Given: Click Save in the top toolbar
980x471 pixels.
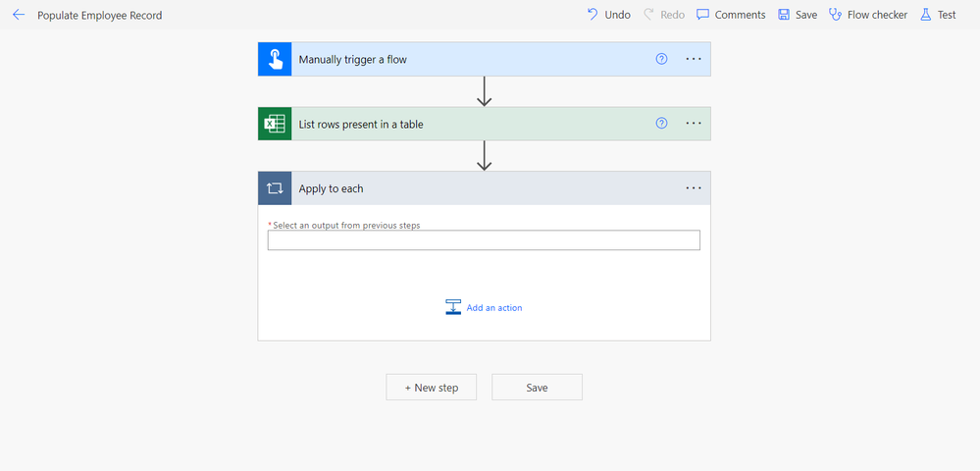Looking at the screenshot, I should 797,15.
